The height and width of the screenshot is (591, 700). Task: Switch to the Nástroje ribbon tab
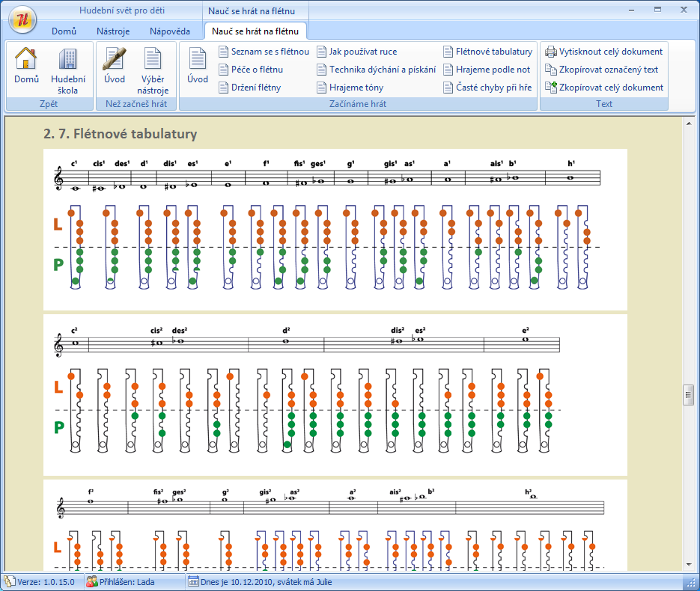click(x=113, y=31)
